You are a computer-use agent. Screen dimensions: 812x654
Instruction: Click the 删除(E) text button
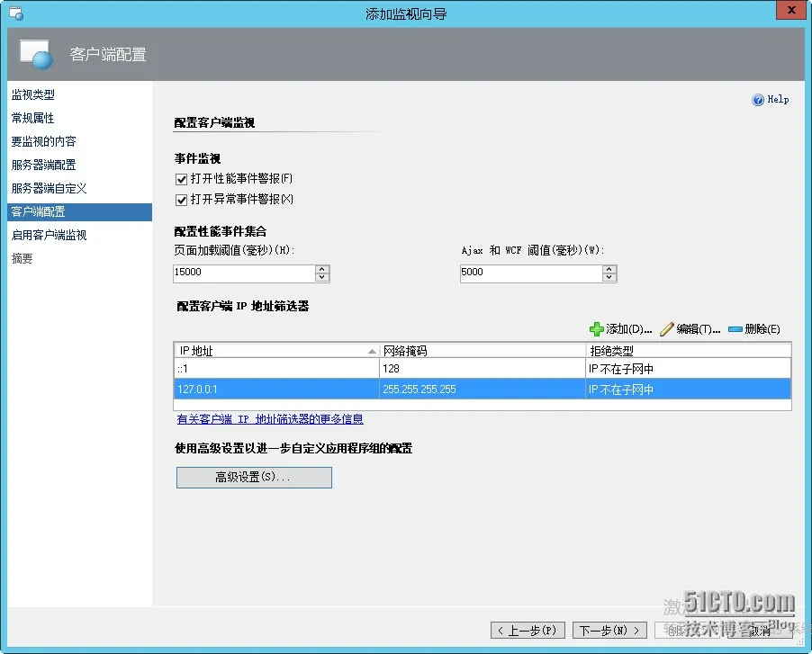(x=762, y=329)
